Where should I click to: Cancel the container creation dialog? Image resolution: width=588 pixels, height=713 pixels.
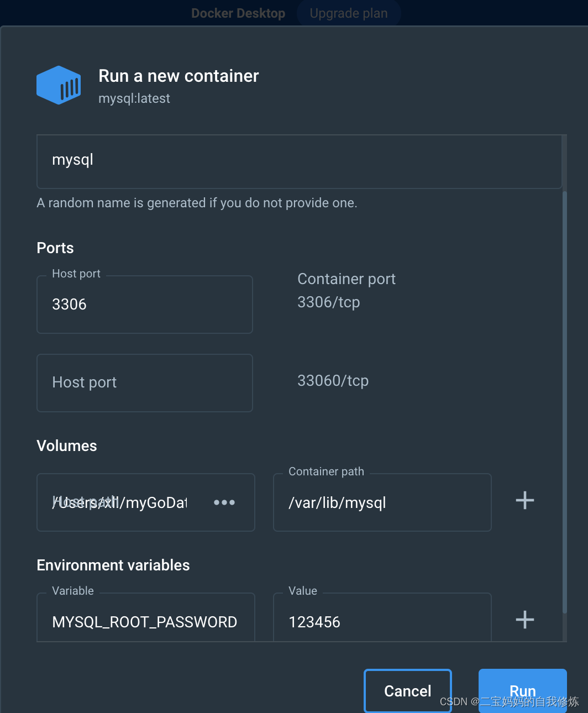[x=407, y=690]
